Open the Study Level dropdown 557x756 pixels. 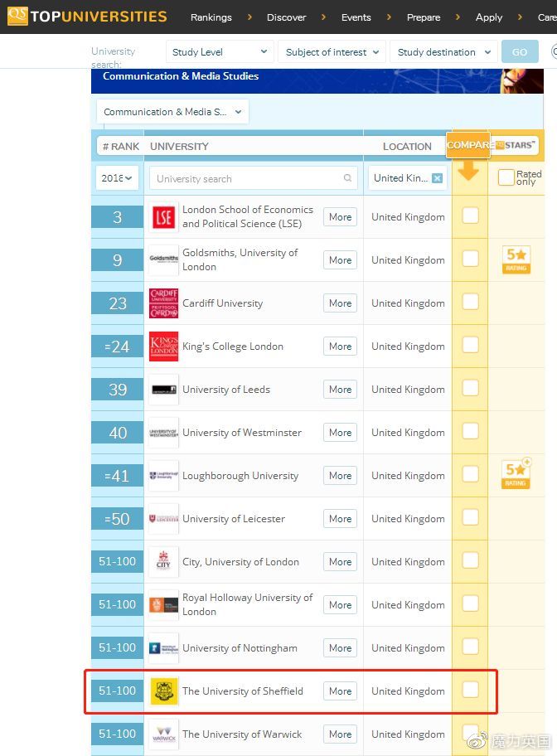pos(220,51)
